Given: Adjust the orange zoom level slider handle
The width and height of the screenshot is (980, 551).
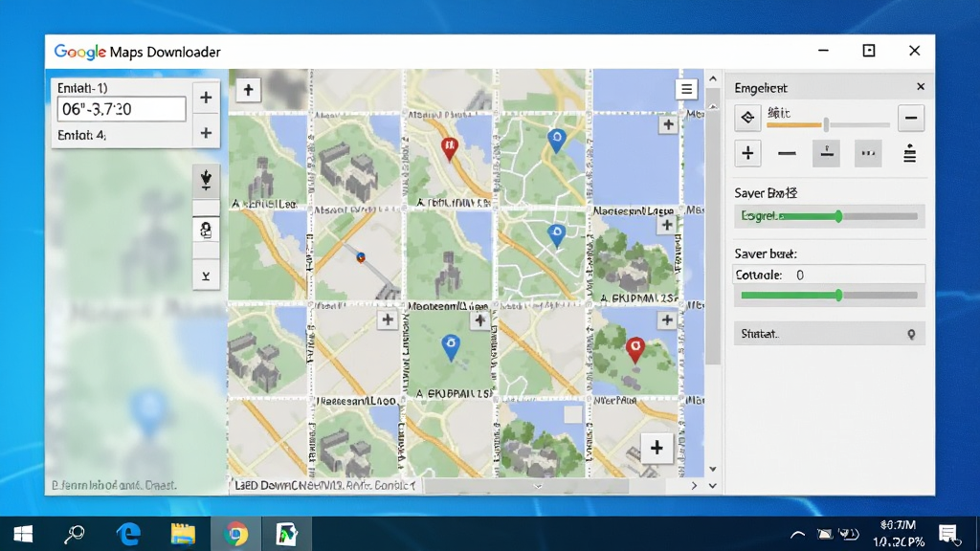Looking at the screenshot, I should [826, 124].
